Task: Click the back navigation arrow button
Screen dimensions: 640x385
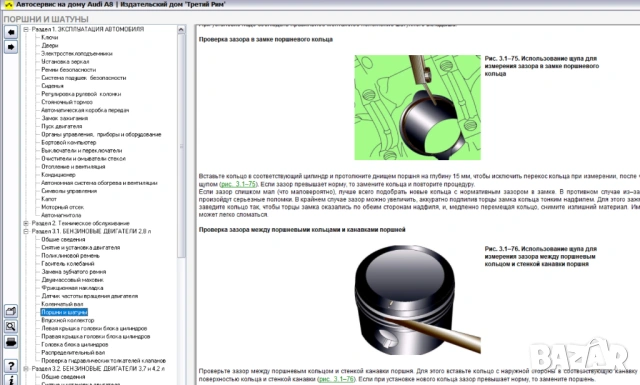Action: (x=11, y=32)
